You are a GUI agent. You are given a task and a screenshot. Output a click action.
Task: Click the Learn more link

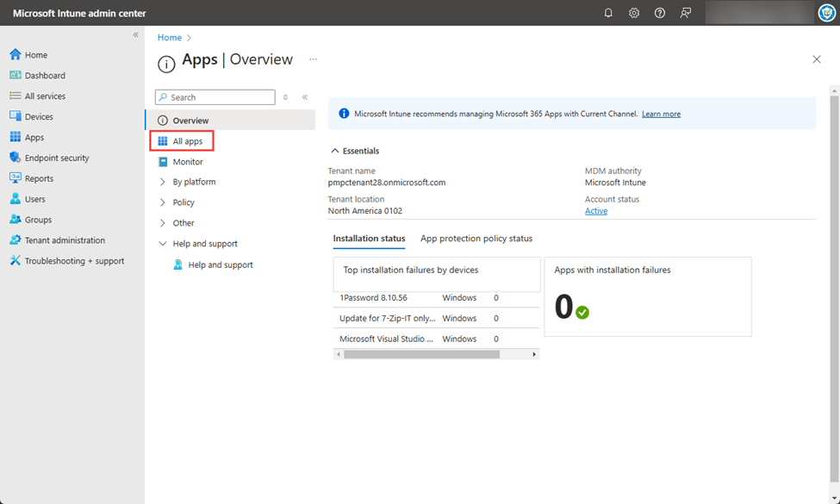pyautogui.click(x=661, y=114)
